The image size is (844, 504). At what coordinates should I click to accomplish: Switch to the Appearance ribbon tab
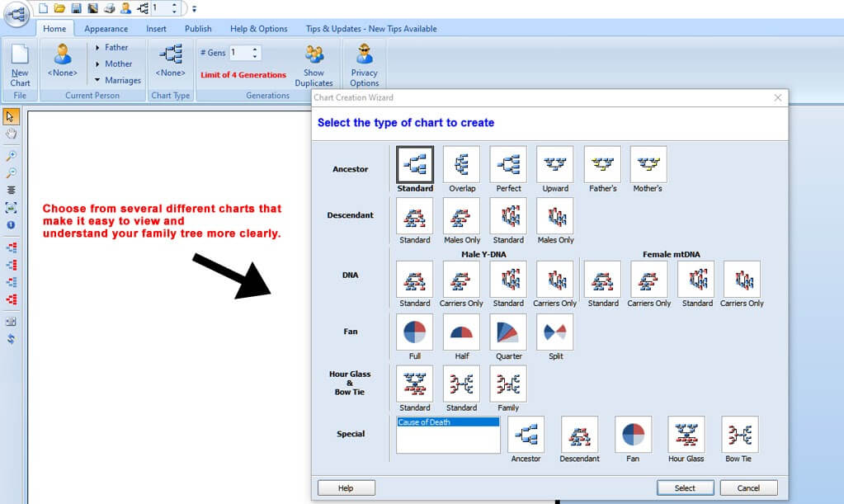pyautogui.click(x=106, y=27)
